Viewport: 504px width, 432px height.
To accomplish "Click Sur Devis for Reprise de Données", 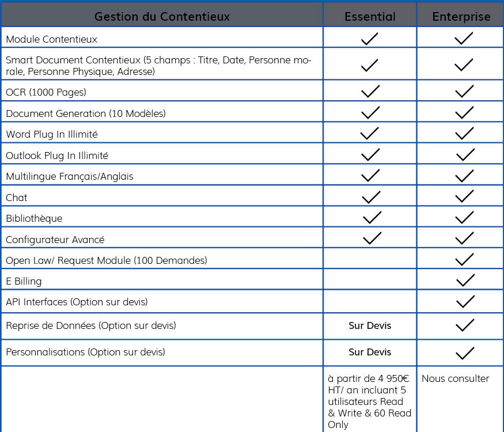I will click(x=370, y=325).
